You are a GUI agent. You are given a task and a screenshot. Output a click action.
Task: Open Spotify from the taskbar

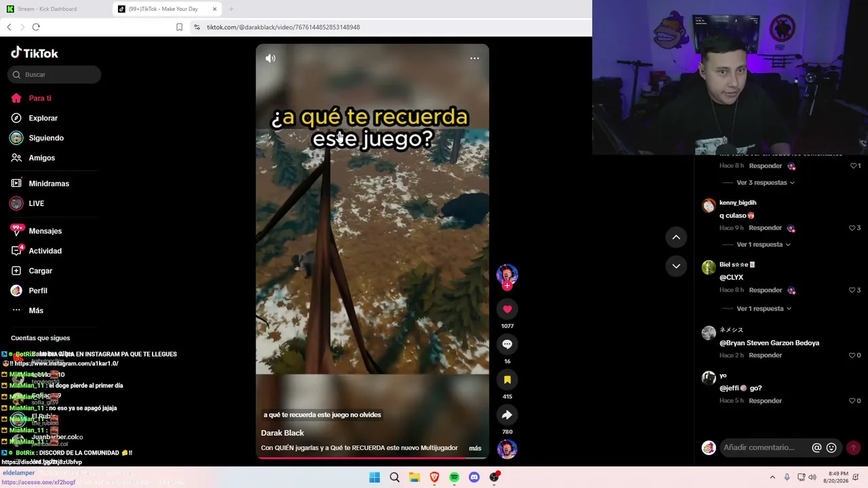coord(454,477)
